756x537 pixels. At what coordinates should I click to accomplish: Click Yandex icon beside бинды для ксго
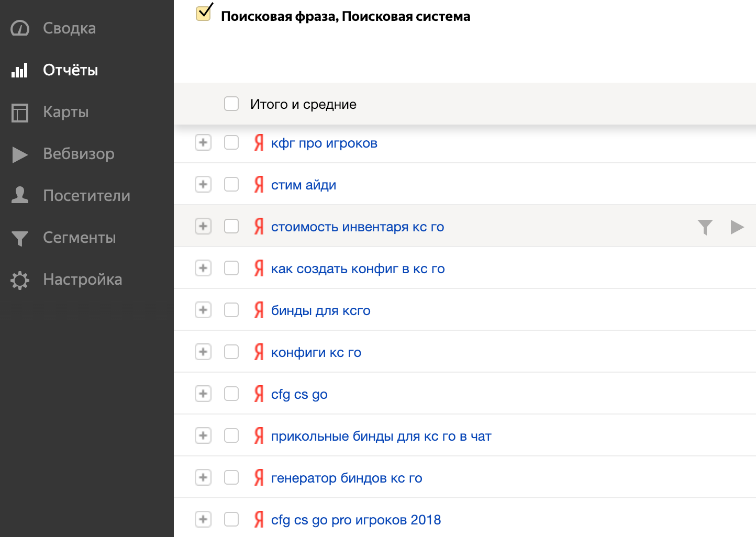pos(259,310)
